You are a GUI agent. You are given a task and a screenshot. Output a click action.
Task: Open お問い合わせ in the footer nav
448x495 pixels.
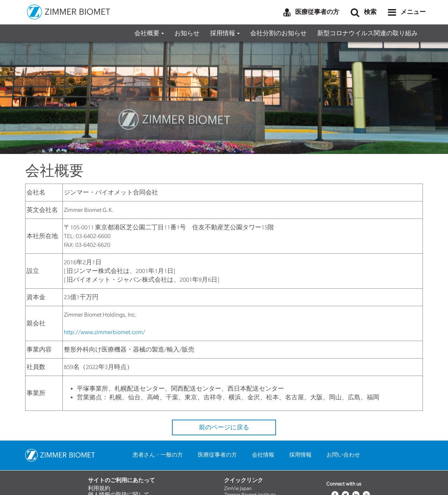[x=343, y=455]
